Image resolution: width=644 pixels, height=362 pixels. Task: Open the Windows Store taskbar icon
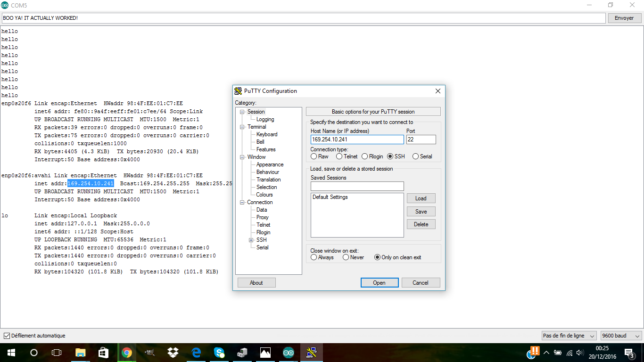click(103, 353)
